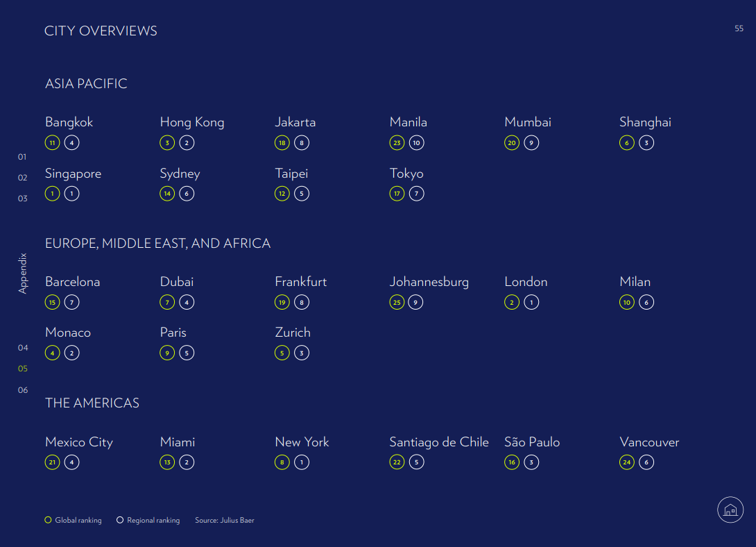This screenshot has height=547, width=756.
Task: Click the home icon button
Action: [730, 510]
